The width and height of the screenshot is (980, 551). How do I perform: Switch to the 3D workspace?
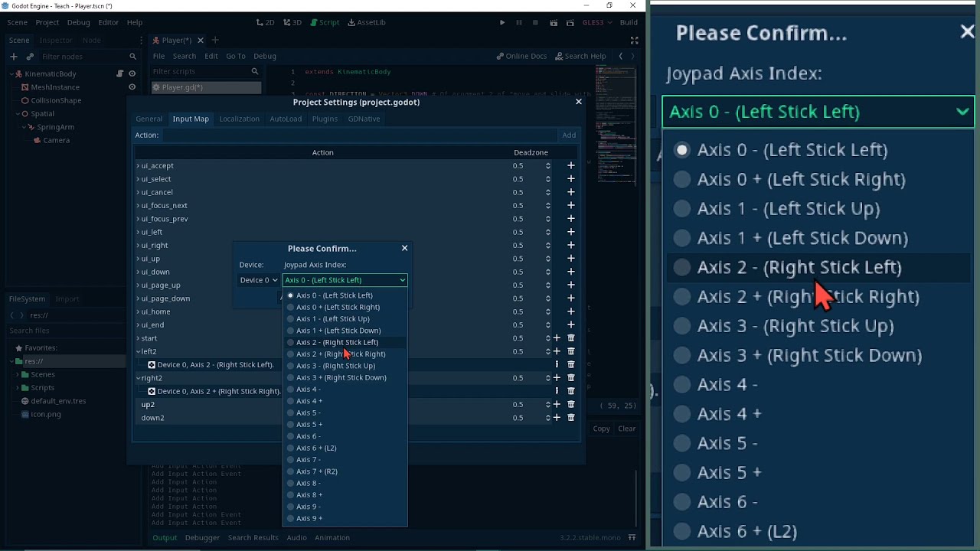292,22
